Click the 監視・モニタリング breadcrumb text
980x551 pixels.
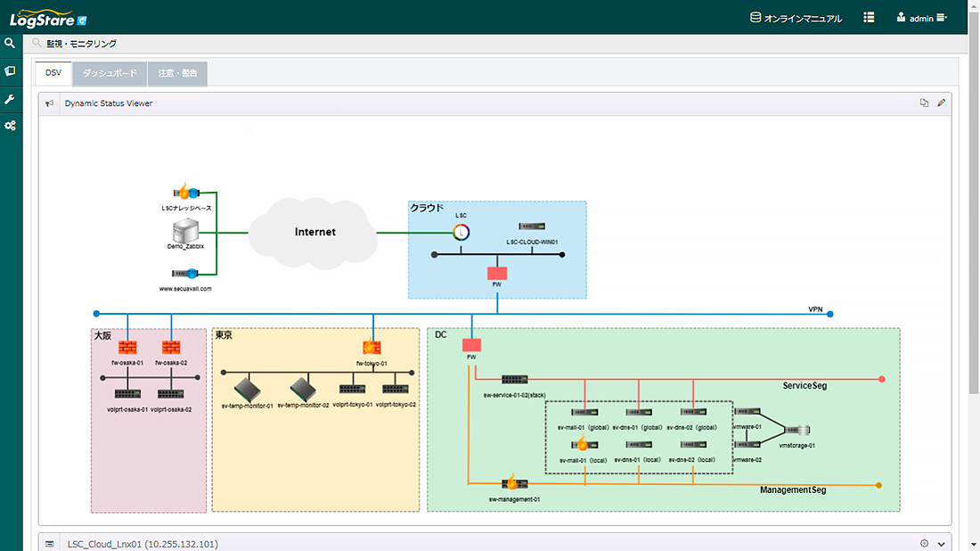81,43
